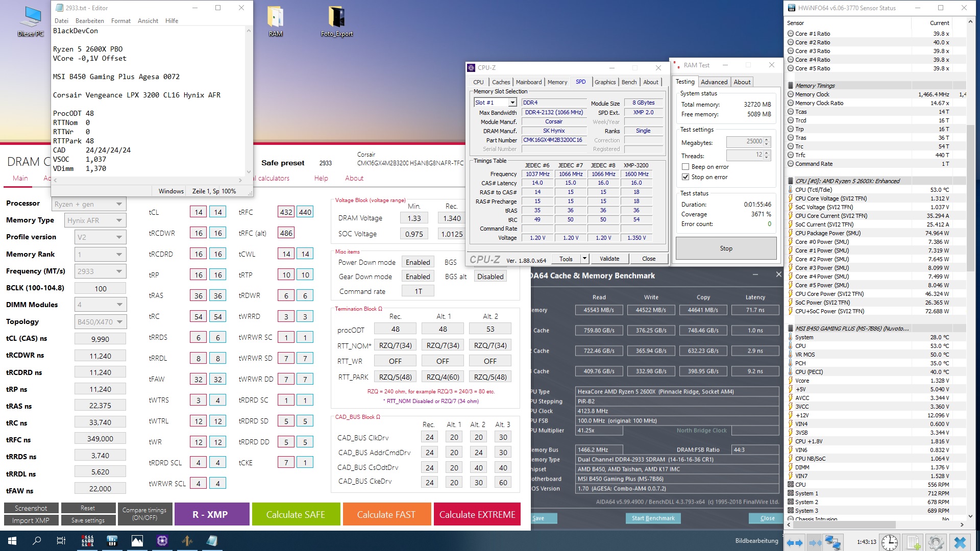Click the HWiNFO clock reset timer icon

(890, 542)
